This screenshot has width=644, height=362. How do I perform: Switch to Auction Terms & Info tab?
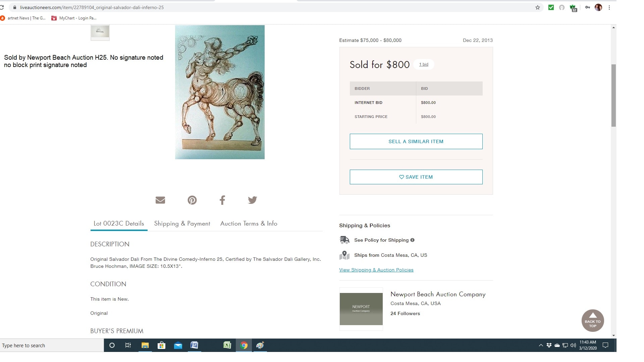pos(249,224)
